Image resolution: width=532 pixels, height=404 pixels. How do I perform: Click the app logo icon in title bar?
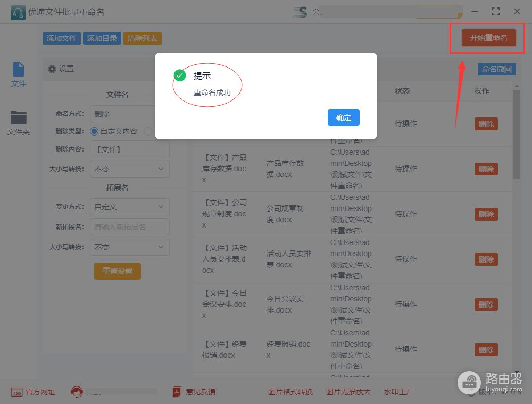pos(18,13)
